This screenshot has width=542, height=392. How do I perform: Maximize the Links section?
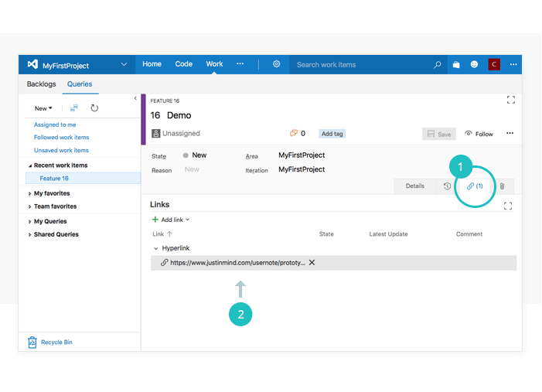pos(508,206)
